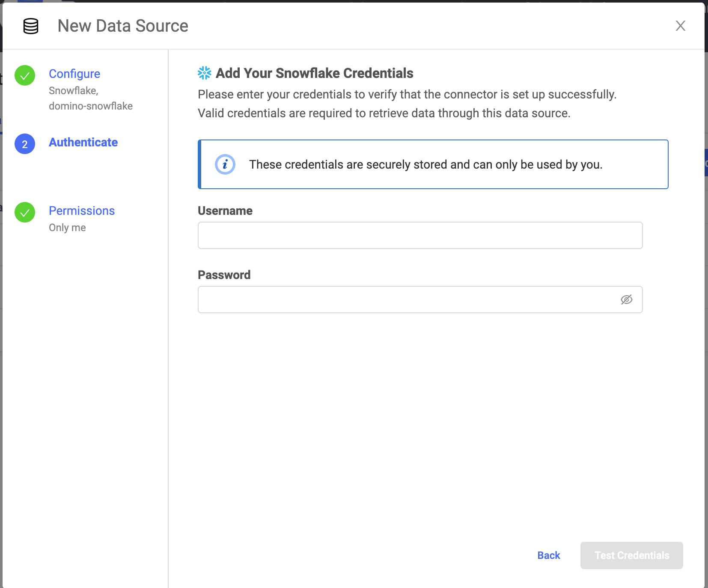Click the 'Add Your Snowflake Credentials' heading
This screenshot has width=708, height=588.
tap(315, 73)
